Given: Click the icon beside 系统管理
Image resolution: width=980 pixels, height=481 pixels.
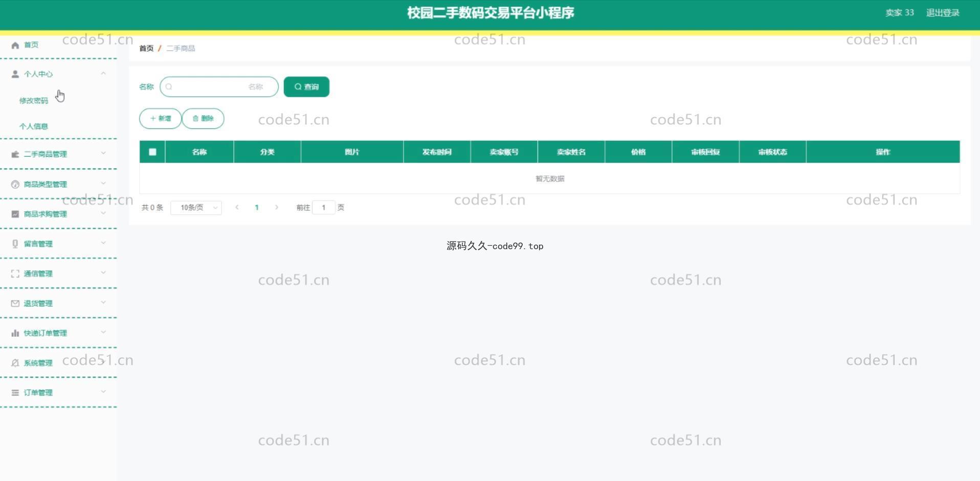Looking at the screenshot, I should [15, 363].
